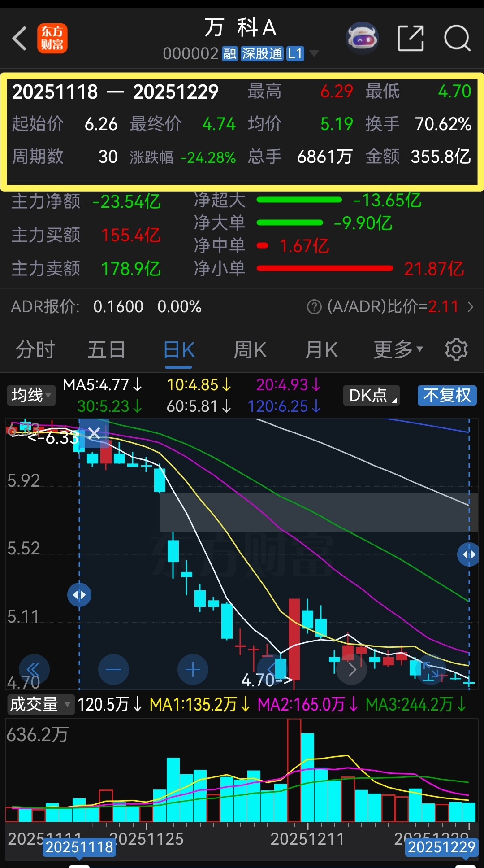Tap 净中单 1.67亿 value
484x868 pixels.
(x=304, y=246)
